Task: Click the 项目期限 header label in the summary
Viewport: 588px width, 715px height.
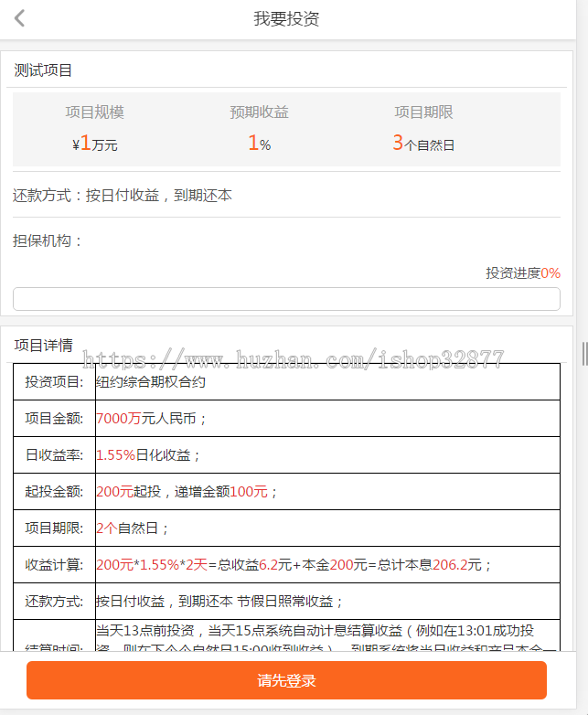Action: pos(423,112)
